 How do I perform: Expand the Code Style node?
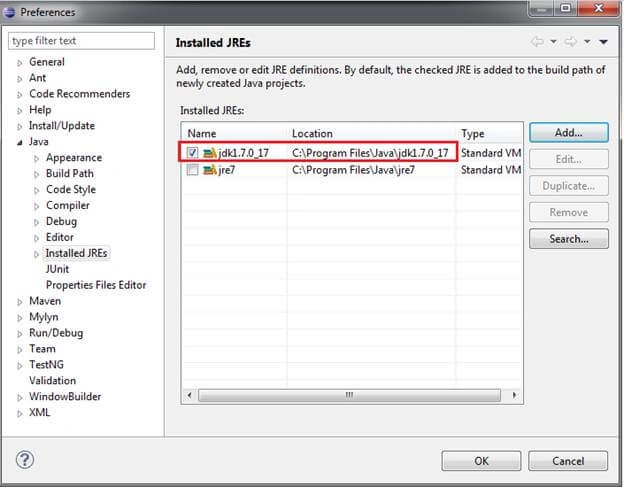36,191
